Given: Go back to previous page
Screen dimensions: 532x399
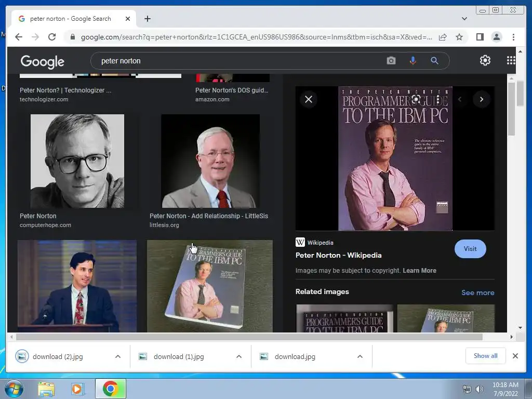Looking at the screenshot, I should point(19,37).
